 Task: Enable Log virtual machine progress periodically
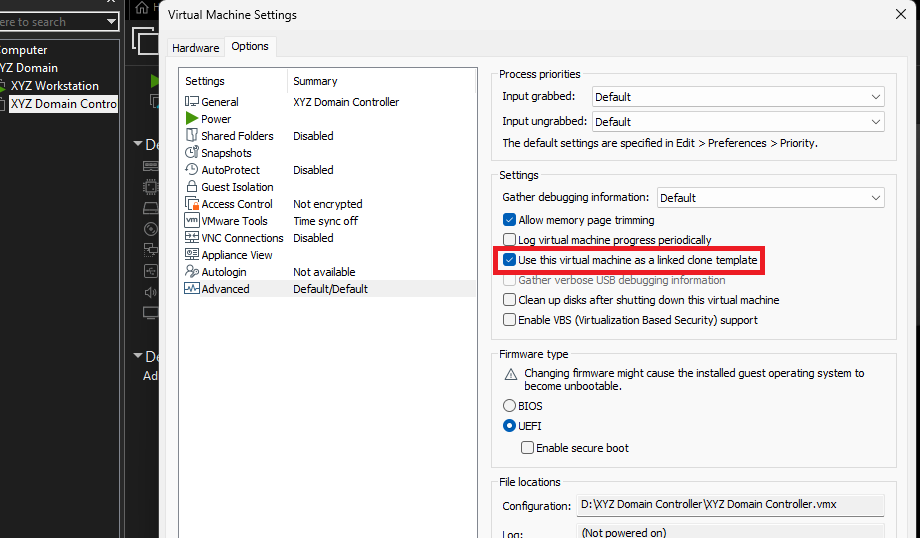[x=509, y=240]
